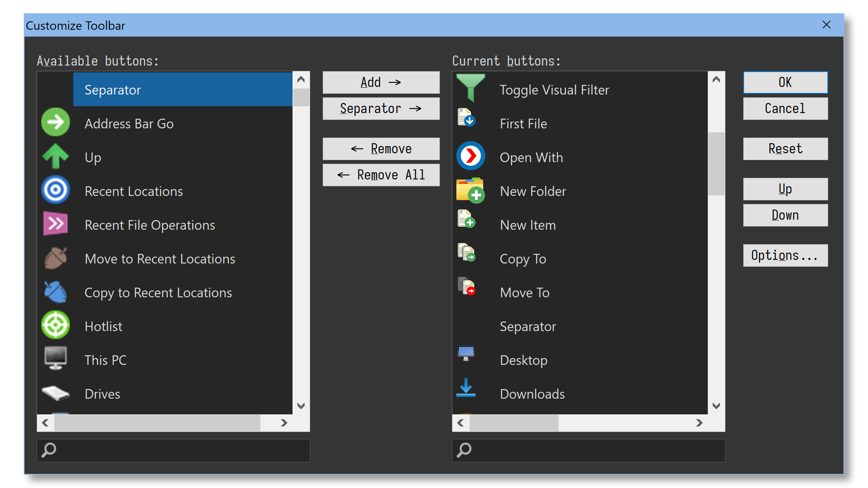Select the Separator entry in current buttons

528,326
